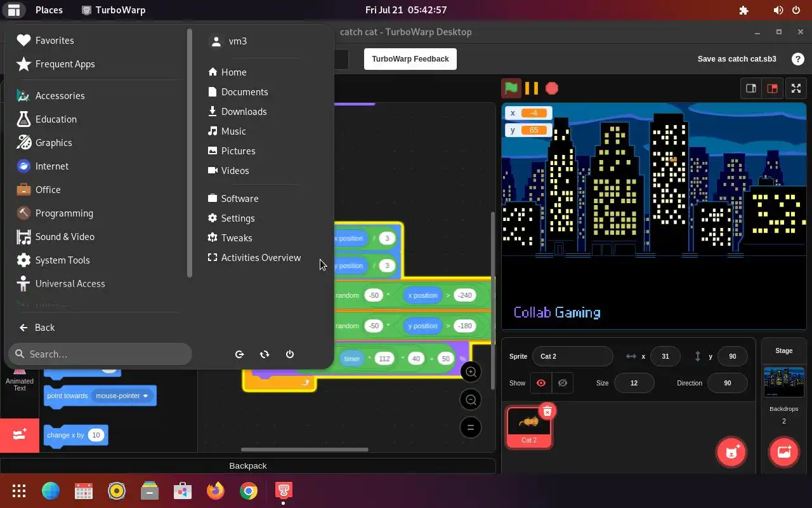
Task: Enter full screen stage mode
Action: [796, 88]
